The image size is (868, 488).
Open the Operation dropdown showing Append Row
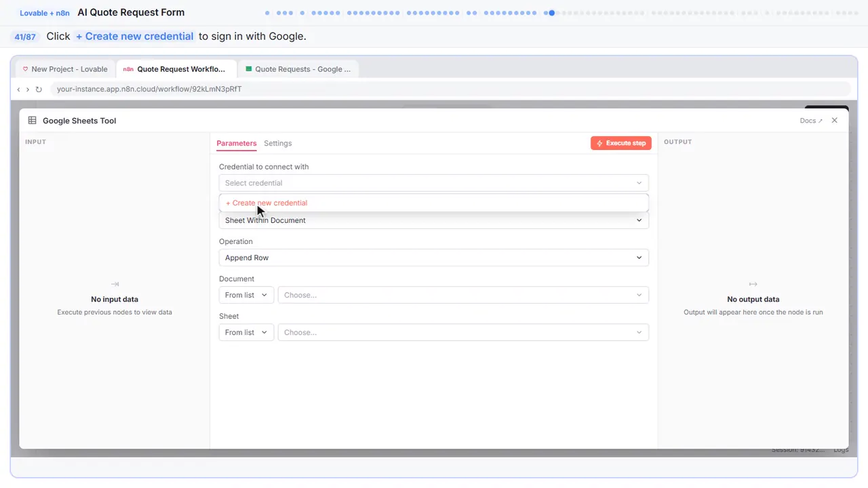click(433, 258)
